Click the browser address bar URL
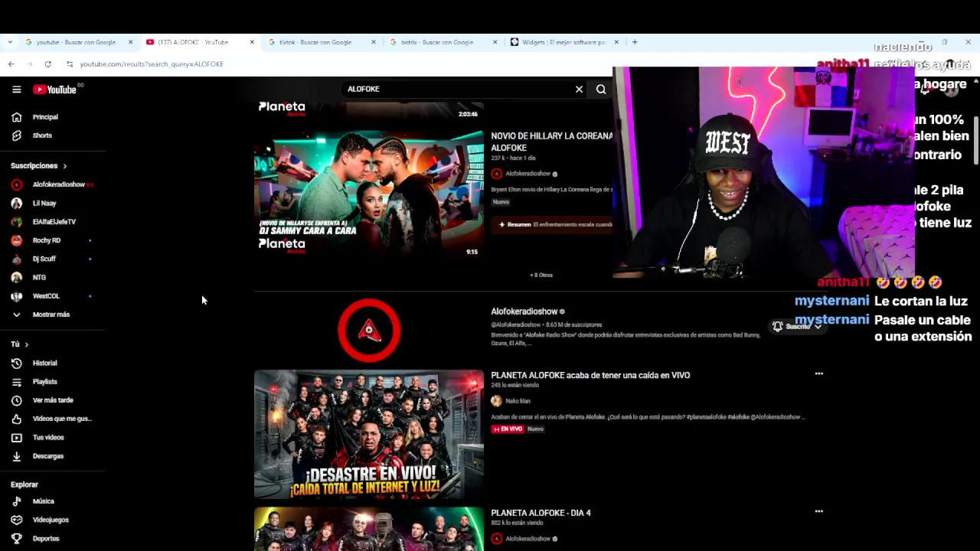 [152, 64]
